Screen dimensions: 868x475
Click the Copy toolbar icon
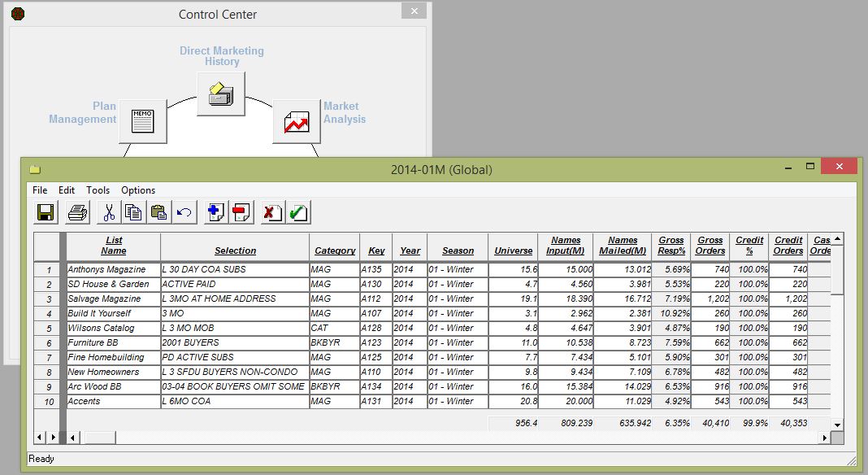pyautogui.click(x=134, y=212)
